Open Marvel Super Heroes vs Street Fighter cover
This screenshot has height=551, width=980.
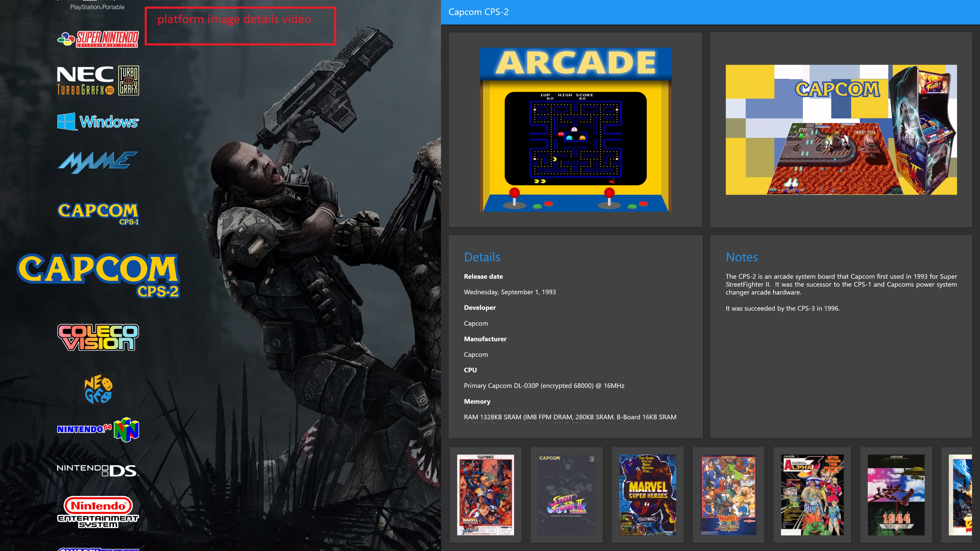[x=485, y=495]
